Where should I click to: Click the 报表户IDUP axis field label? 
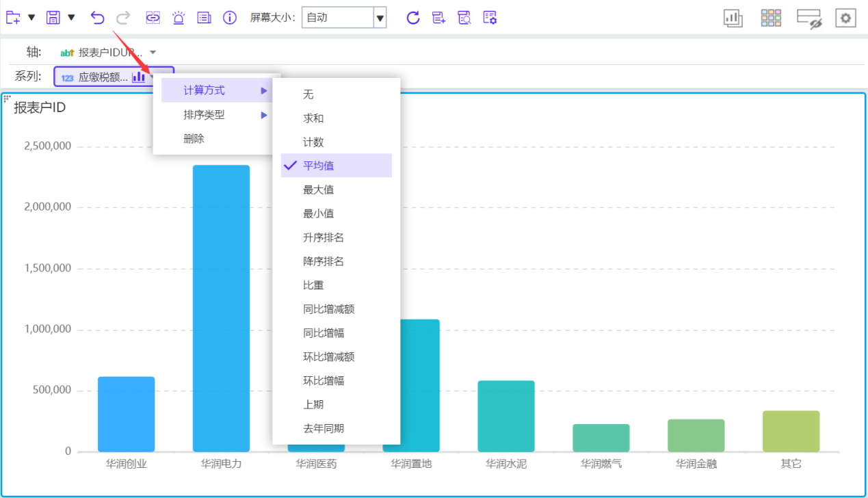(x=111, y=52)
